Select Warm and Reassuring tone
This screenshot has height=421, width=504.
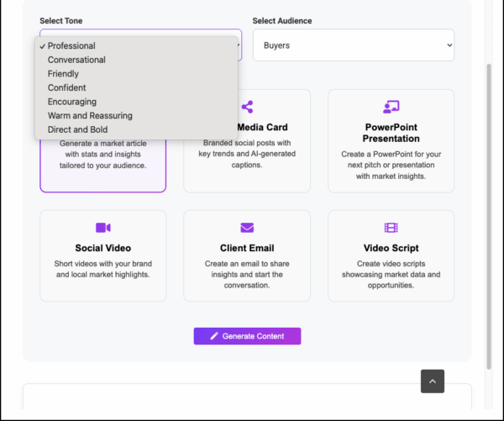click(x=90, y=116)
